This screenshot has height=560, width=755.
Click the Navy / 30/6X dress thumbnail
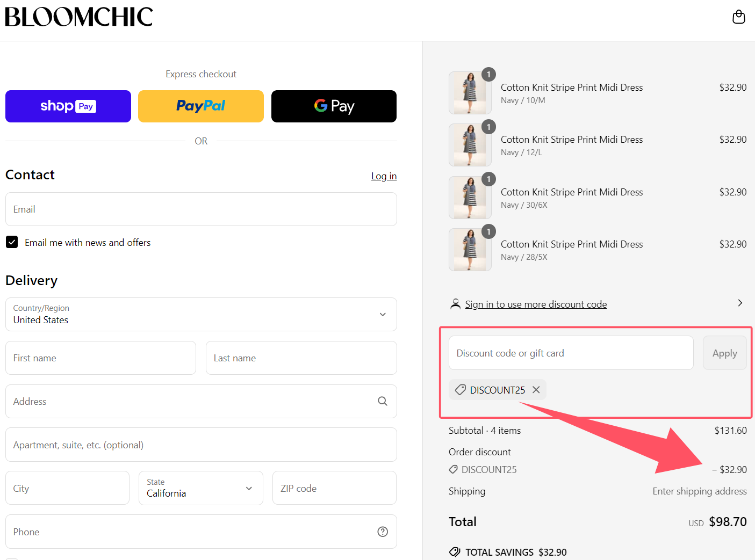click(470, 198)
